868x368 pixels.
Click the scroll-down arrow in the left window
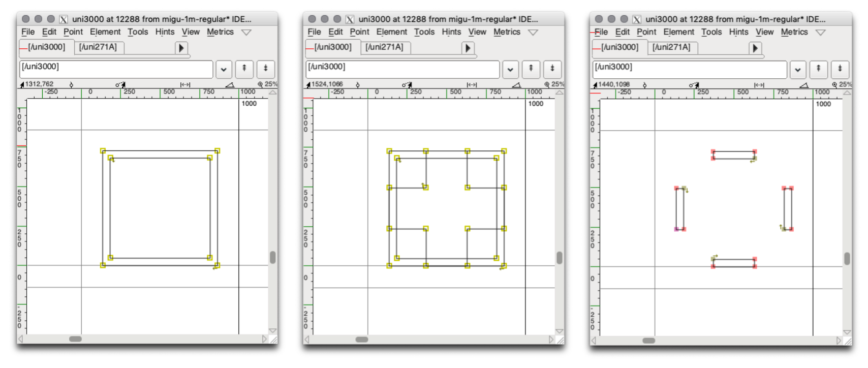point(273,331)
